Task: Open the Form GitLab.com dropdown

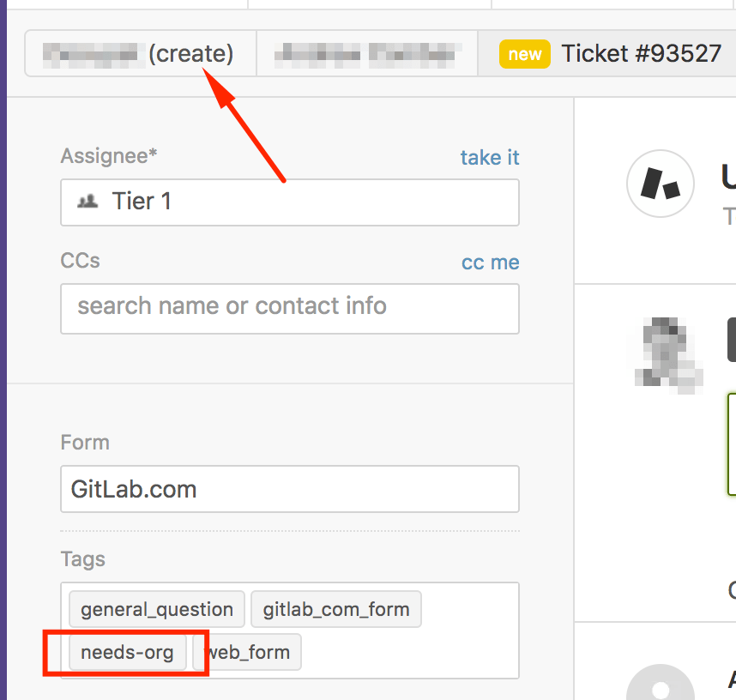Action: coord(290,489)
